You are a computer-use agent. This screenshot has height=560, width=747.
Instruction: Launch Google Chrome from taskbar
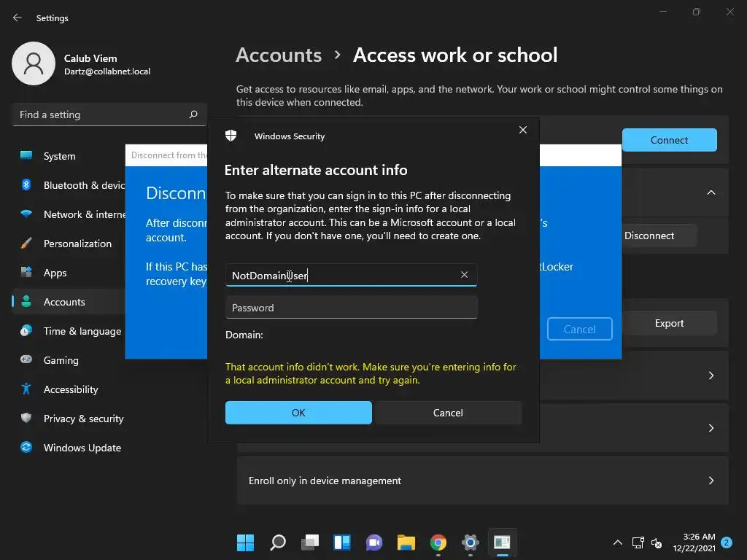pos(438,542)
